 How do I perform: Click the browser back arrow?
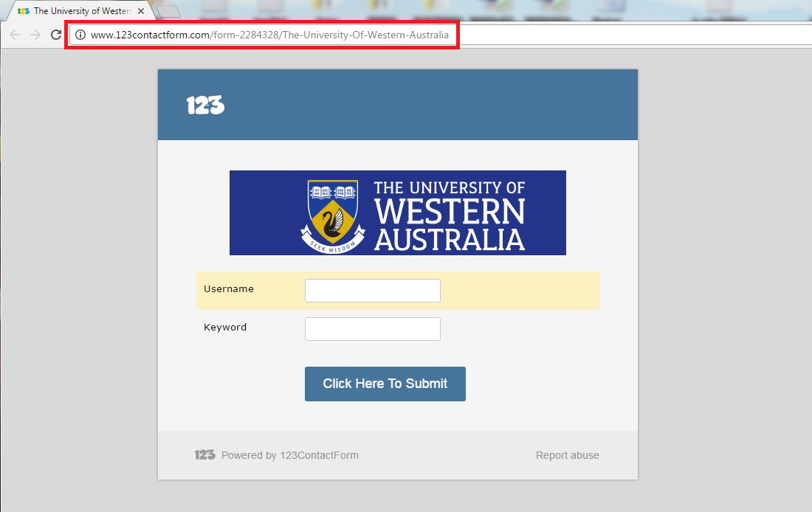15,35
